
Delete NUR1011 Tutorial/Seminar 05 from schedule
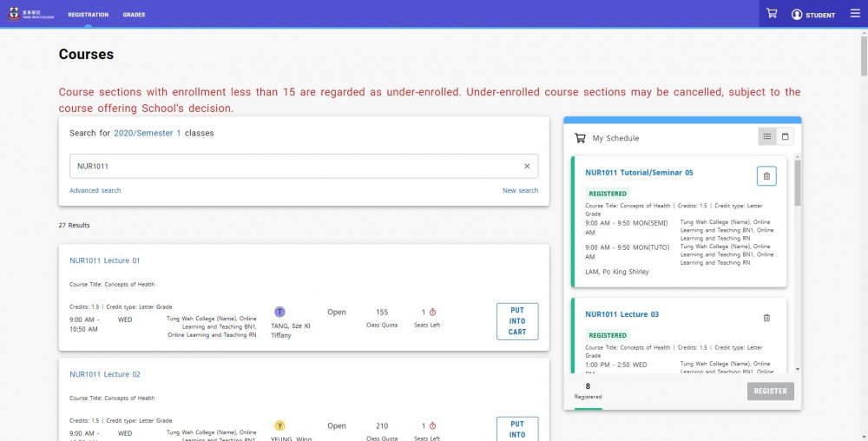point(766,176)
